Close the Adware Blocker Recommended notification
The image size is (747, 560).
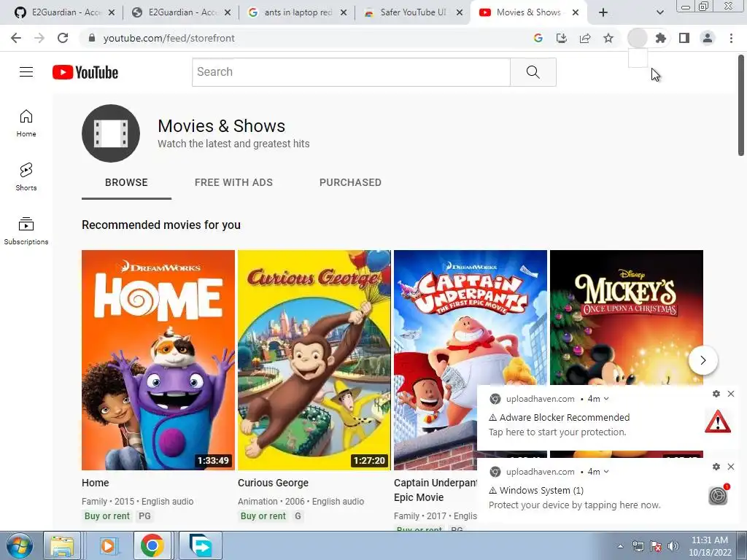point(731,394)
